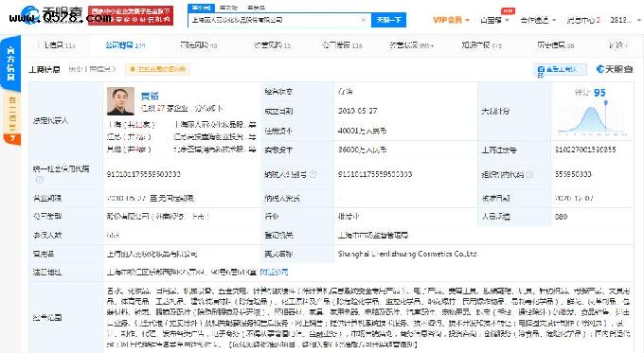Screen dimensions: 644x353
Task: Open 消息中心 notifications
Action: (x=583, y=20)
